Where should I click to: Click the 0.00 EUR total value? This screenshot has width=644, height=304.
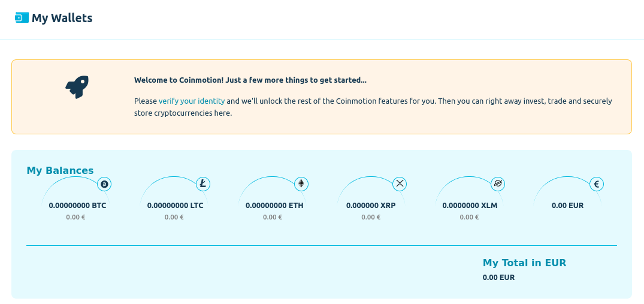(498, 277)
